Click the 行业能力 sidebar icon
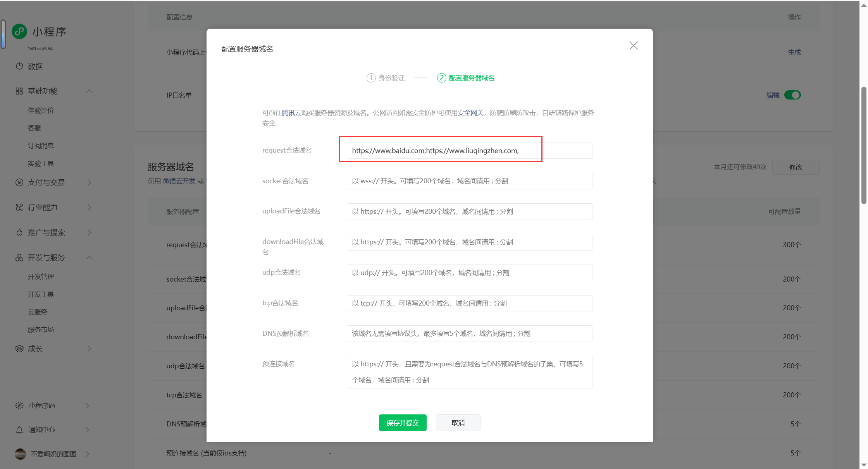Image resolution: width=868 pixels, height=469 pixels. pyautogui.click(x=19, y=207)
